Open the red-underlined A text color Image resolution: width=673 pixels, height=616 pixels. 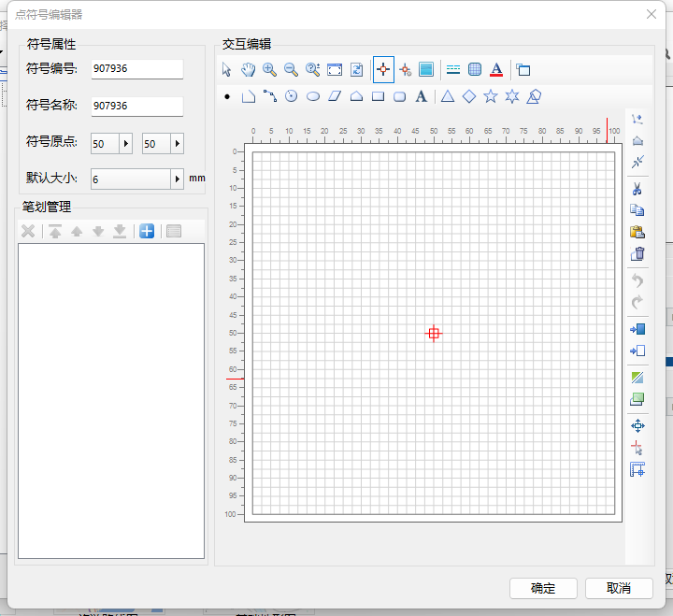tap(496, 69)
